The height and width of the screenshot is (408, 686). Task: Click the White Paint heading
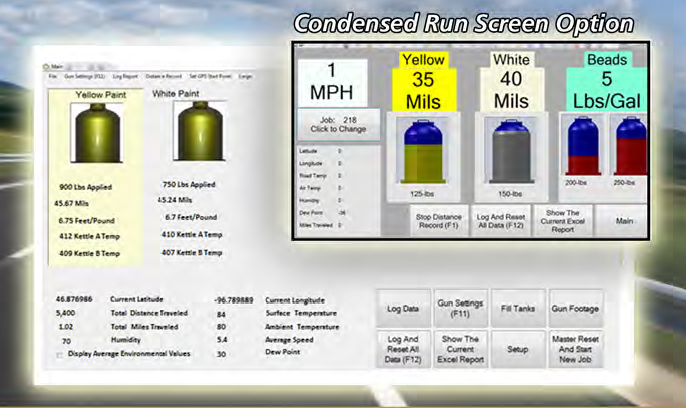(x=175, y=94)
